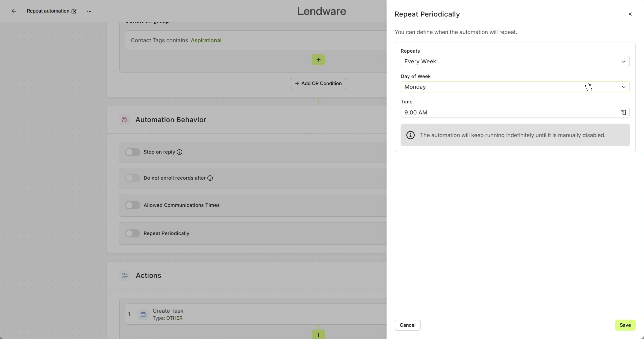644x339 pixels.
Task: Enable the Stop on reply toggle
Action: point(133,152)
